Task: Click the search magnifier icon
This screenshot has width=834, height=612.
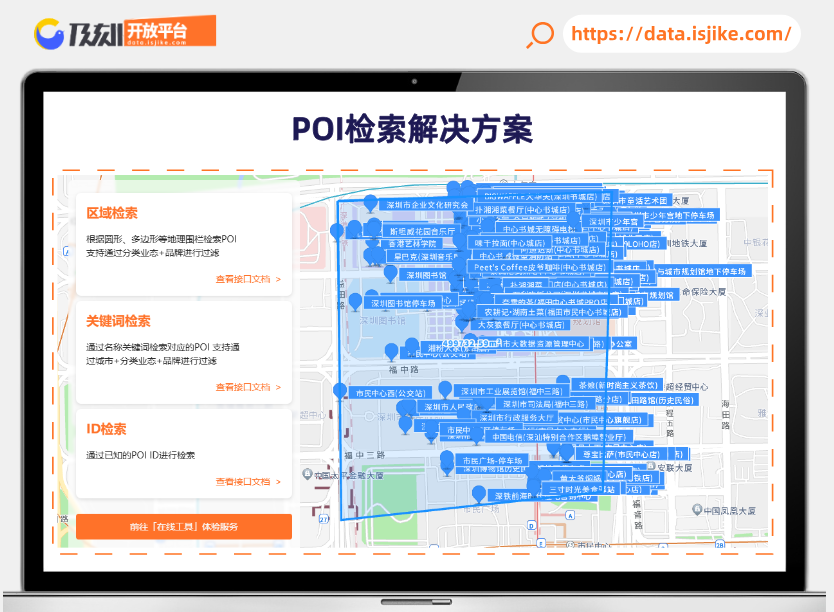Action: click(540, 36)
